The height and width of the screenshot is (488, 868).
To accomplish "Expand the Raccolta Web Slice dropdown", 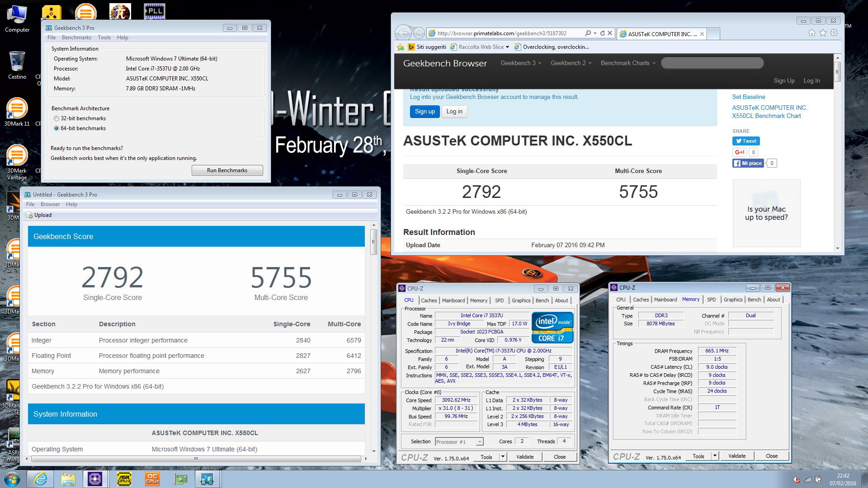I will 507,47.
